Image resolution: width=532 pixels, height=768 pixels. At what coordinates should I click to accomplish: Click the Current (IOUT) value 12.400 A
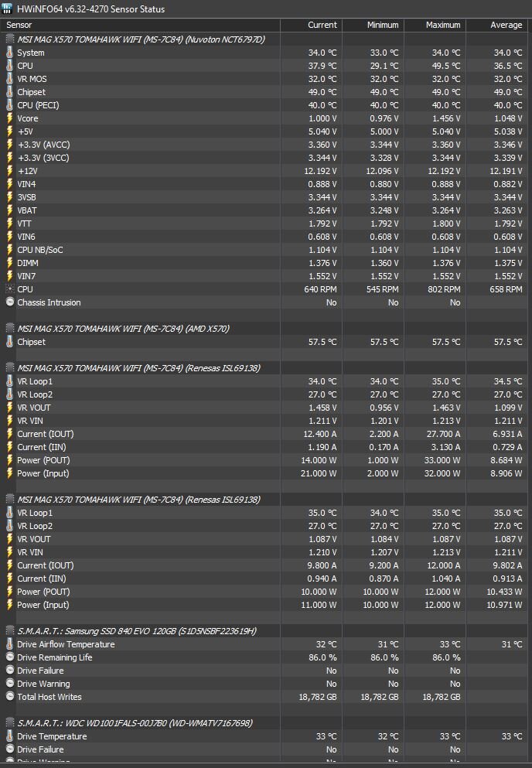pyautogui.click(x=320, y=434)
